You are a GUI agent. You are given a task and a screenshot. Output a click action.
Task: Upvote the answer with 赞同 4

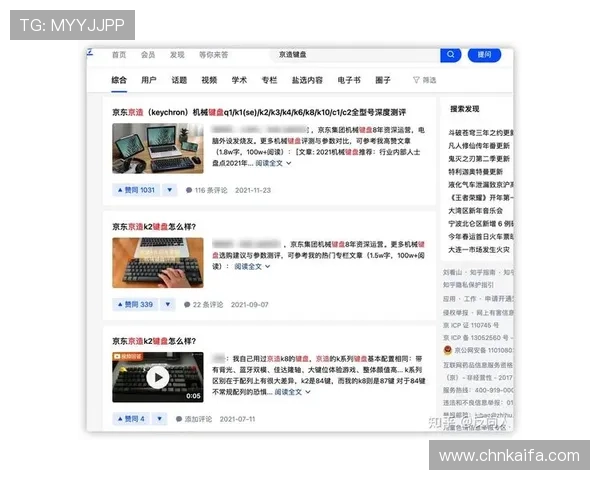(131, 419)
